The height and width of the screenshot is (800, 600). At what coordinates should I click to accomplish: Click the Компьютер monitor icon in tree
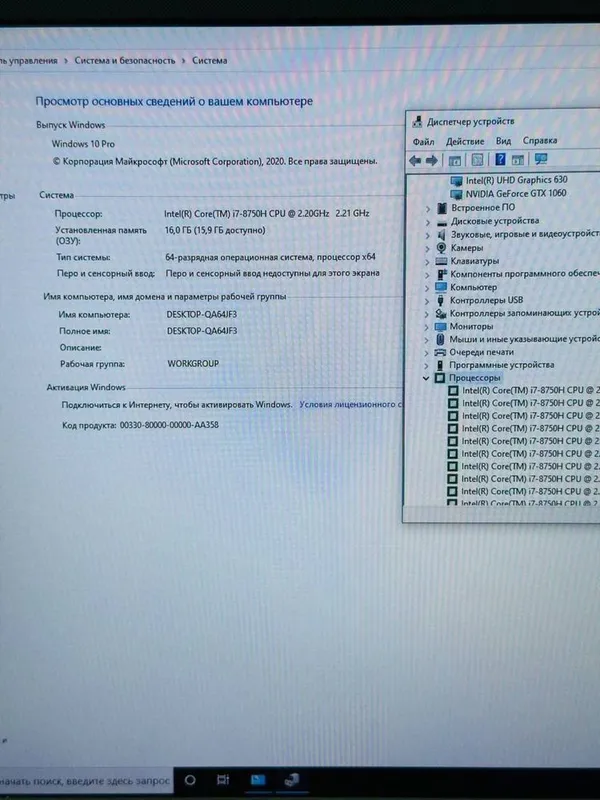pyautogui.click(x=441, y=287)
